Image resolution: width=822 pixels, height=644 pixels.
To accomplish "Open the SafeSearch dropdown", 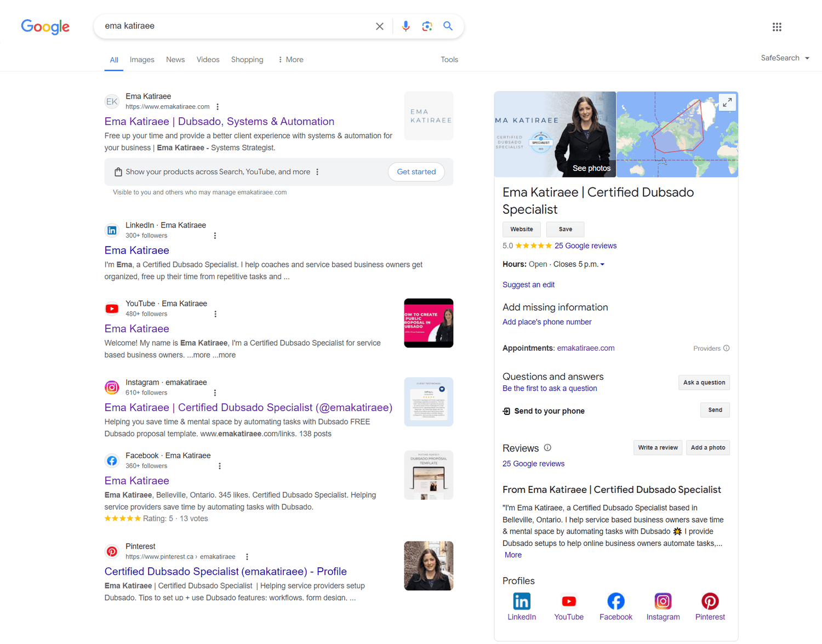I will (785, 58).
